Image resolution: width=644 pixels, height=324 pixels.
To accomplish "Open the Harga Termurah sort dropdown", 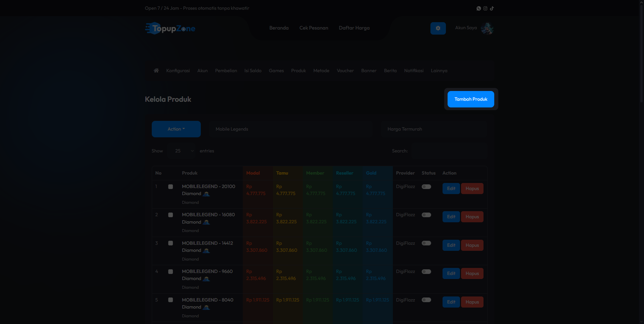I will coord(434,129).
